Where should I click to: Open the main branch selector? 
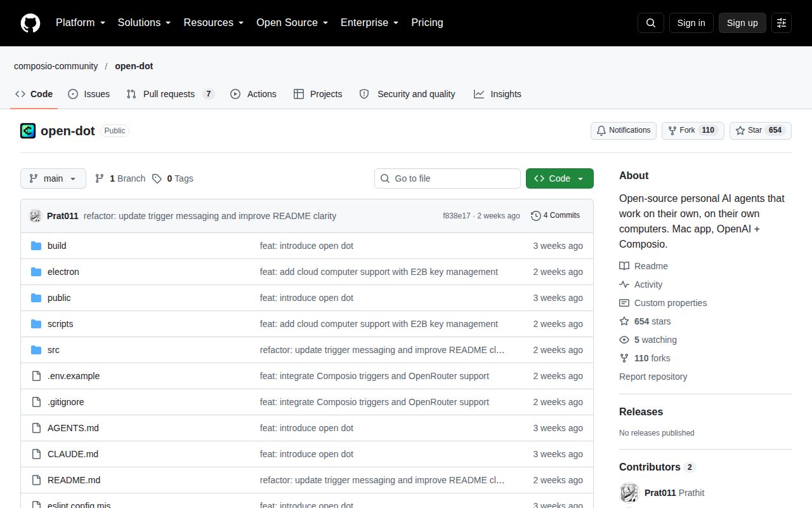[x=53, y=178]
